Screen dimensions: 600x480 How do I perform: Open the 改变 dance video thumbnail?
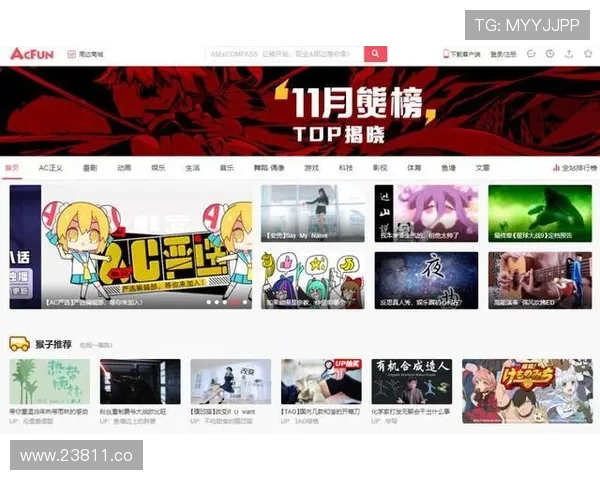[231, 382]
